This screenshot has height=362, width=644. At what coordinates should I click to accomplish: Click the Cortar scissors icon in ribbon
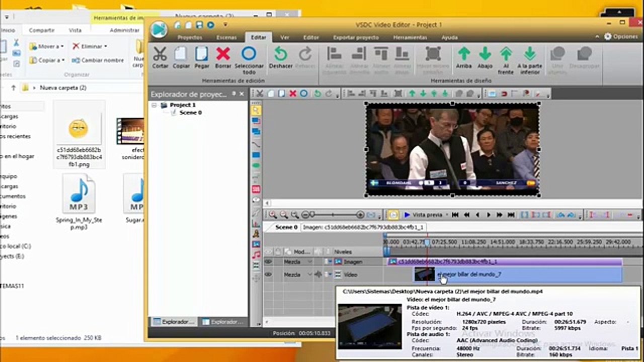coord(160,54)
